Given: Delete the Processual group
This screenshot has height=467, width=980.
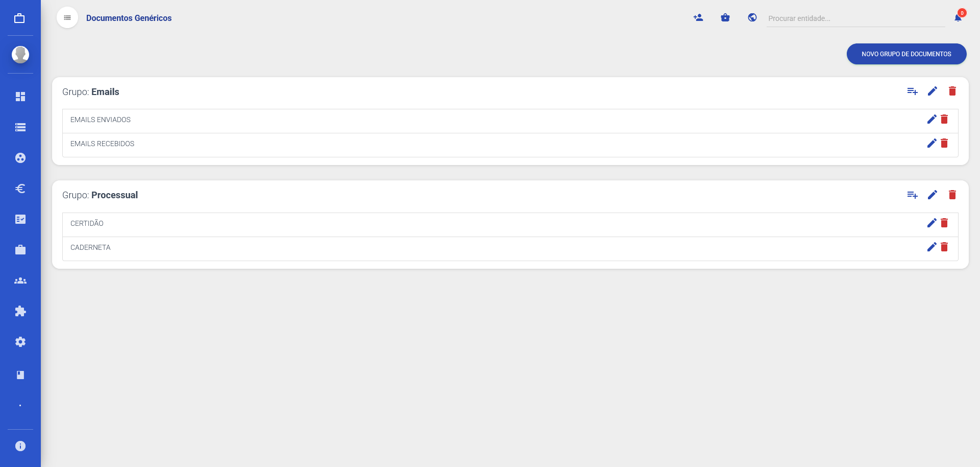Looking at the screenshot, I should [952, 195].
